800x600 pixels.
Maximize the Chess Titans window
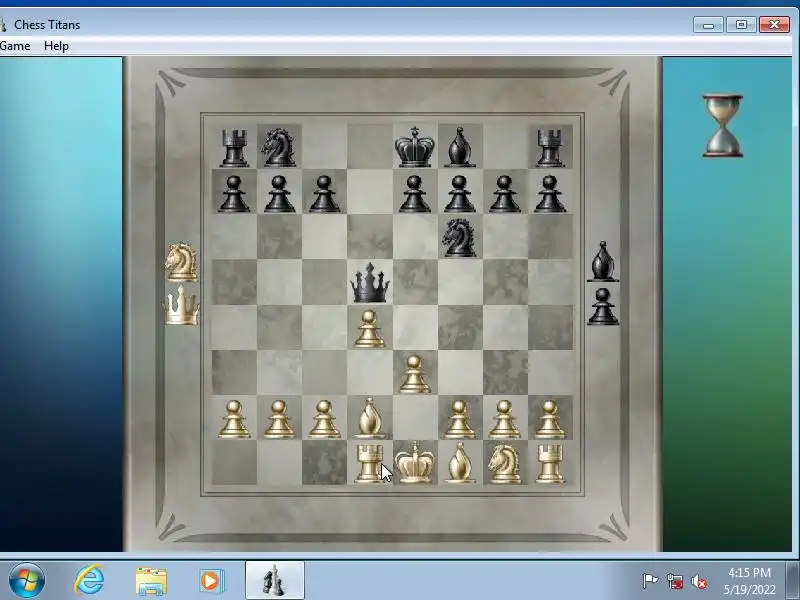pyautogui.click(x=741, y=24)
